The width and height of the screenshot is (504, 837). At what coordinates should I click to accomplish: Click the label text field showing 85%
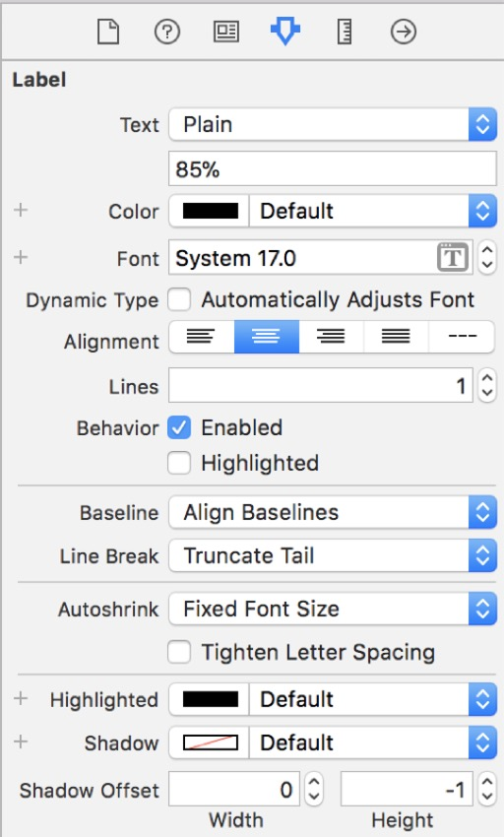click(333, 168)
